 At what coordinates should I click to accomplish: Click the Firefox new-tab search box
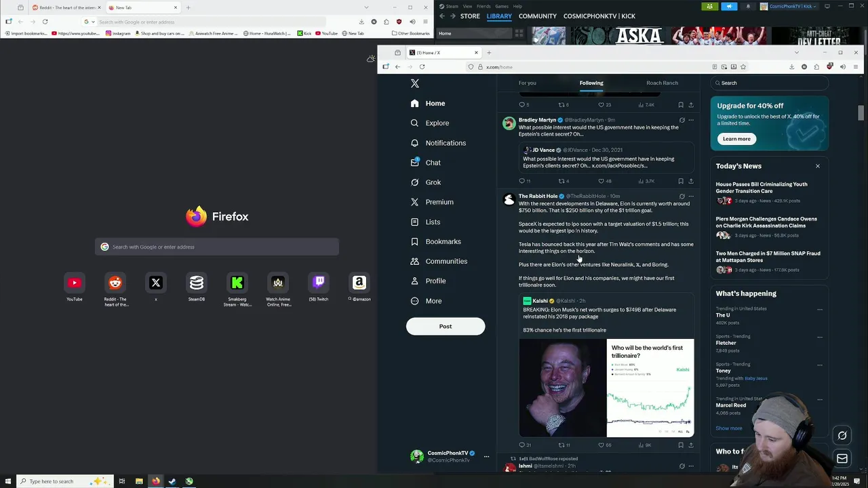click(217, 247)
